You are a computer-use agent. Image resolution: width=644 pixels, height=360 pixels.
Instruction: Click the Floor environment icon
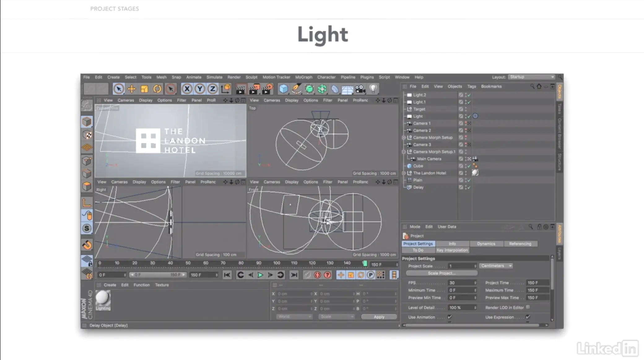(347, 89)
